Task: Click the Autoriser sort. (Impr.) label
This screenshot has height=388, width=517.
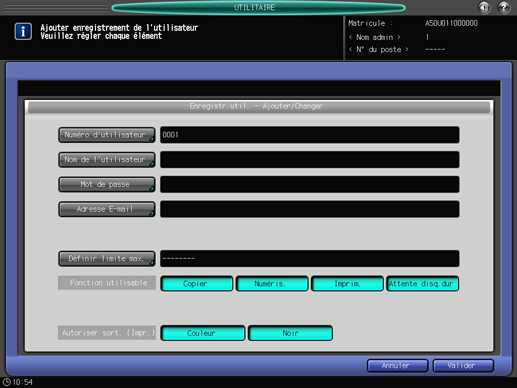Action: tap(107, 333)
